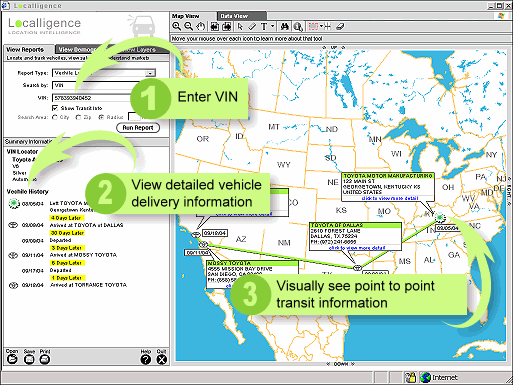Click the Toyota icon beside 03/09/04 entry

point(13,225)
